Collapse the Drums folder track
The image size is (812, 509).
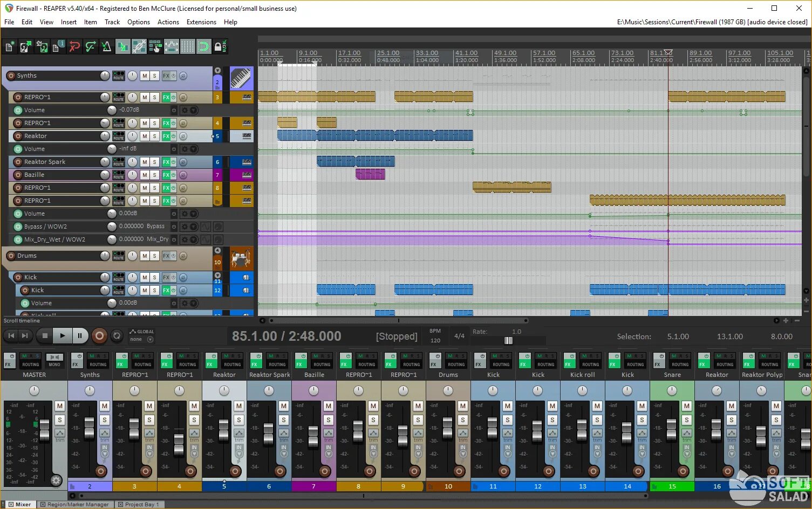[217, 251]
